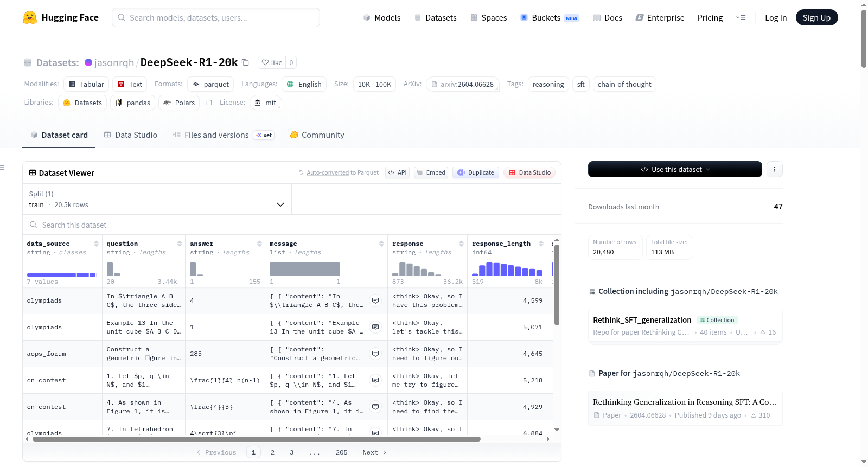Open the Rethink_SFT_generalization collection
Image resolution: width=868 pixels, height=467 pixels.
685,325
